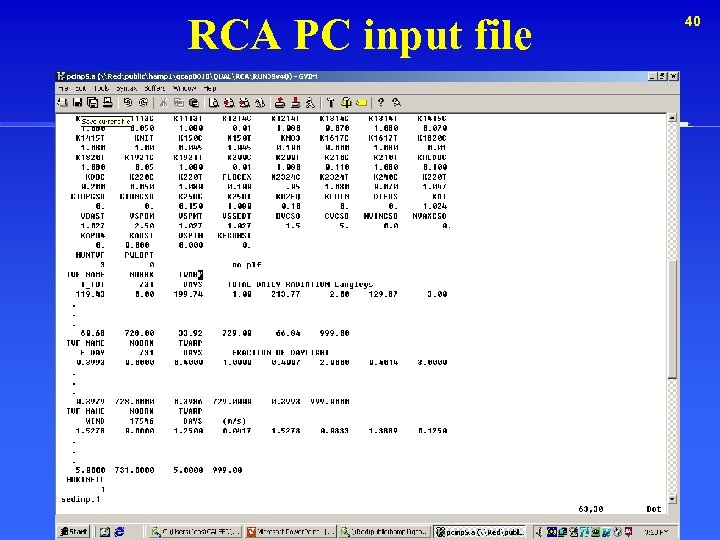Click the value '119.43'

[90, 294]
